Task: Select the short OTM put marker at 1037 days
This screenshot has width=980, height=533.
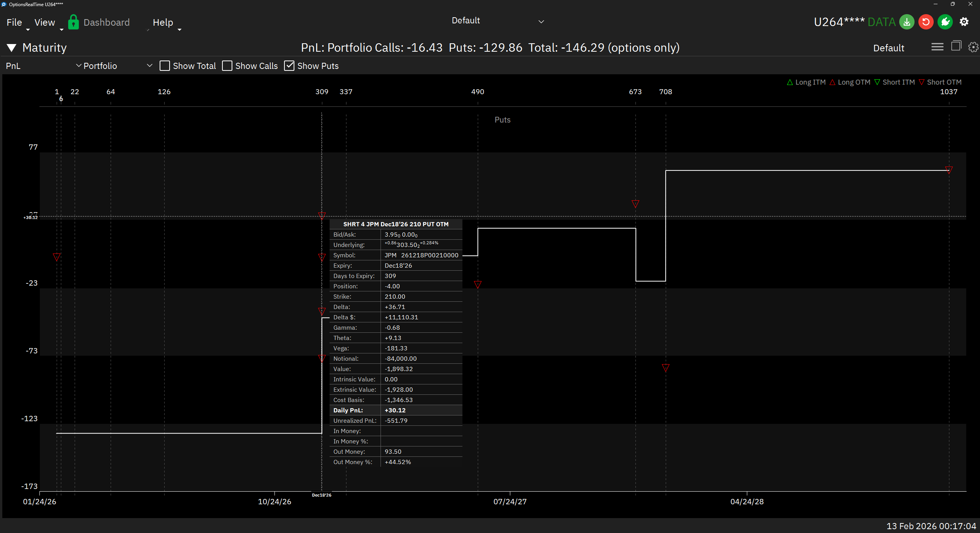Action: click(x=949, y=170)
